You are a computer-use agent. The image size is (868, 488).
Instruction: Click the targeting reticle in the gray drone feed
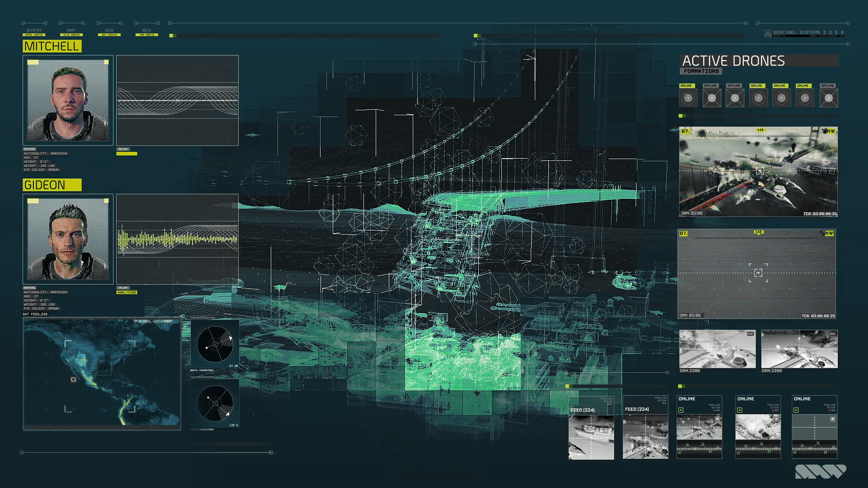click(x=758, y=272)
